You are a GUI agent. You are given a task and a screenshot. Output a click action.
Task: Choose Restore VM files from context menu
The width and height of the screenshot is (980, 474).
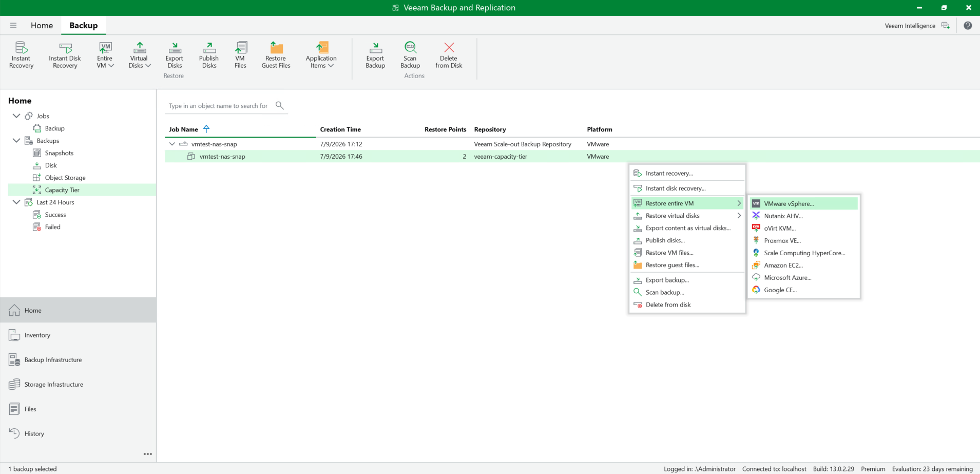[687, 253]
